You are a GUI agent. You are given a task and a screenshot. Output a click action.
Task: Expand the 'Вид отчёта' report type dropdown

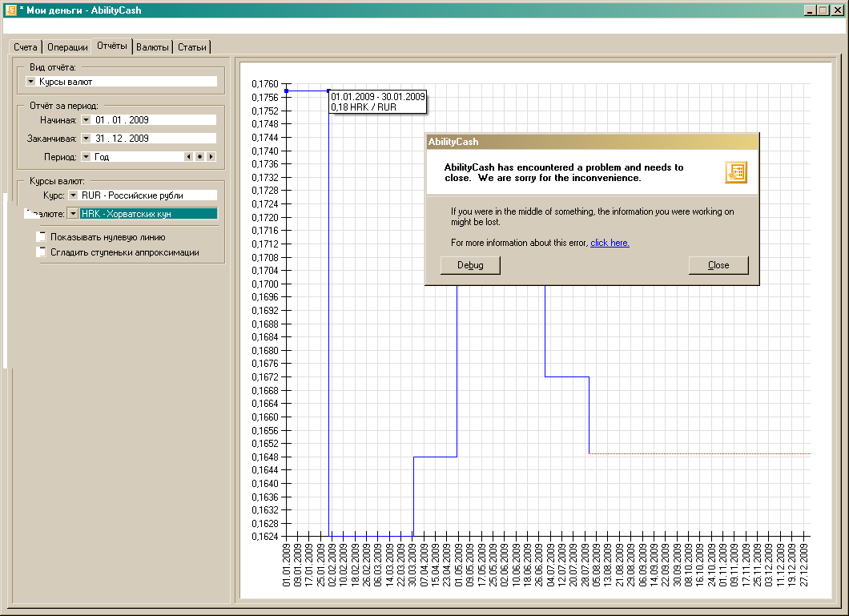click(31, 82)
